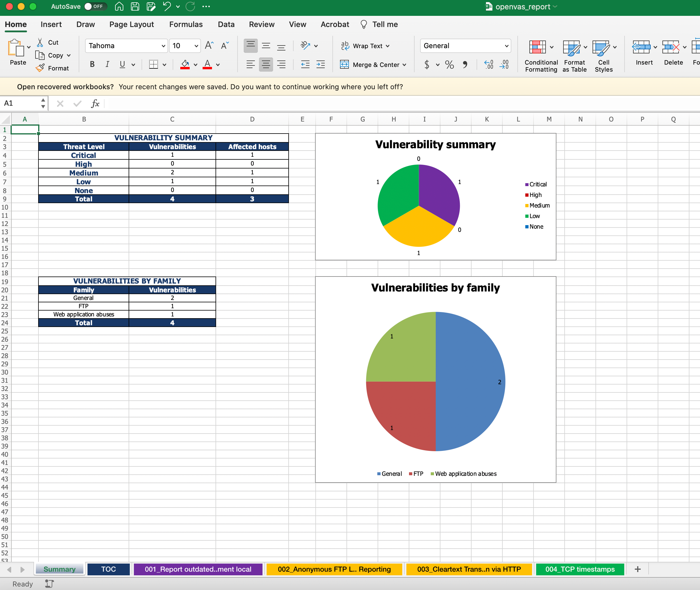Click the Increase Font Size icon
Image resolution: width=700 pixels, height=590 pixels.
pos(209,45)
